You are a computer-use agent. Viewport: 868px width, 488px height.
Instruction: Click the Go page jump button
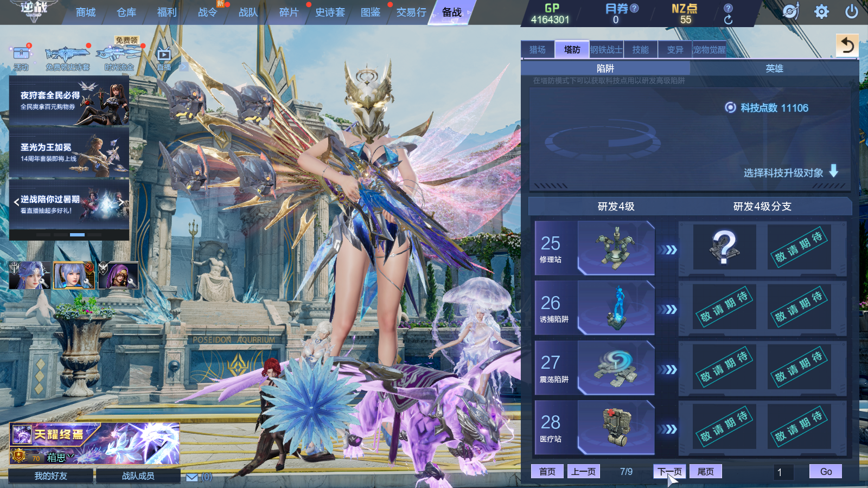click(826, 472)
